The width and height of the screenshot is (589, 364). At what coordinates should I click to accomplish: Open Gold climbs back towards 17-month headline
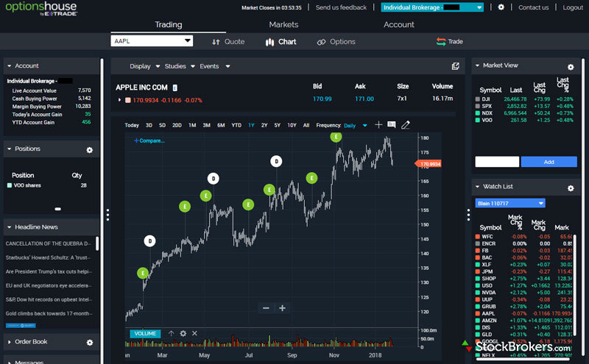tap(49, 313)
